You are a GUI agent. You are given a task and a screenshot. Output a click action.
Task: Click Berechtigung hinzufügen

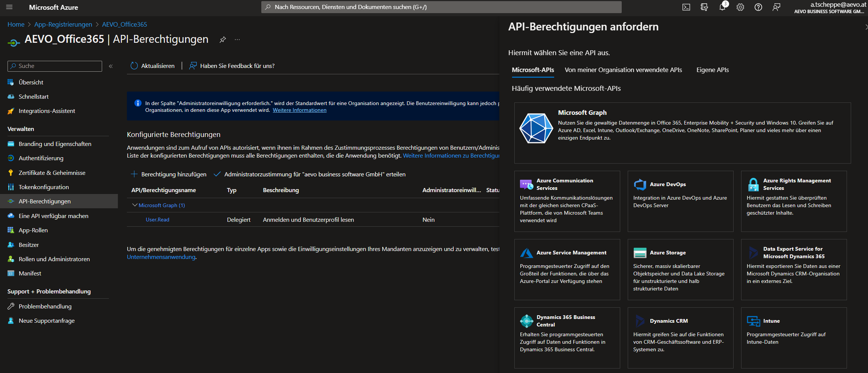click(x=169, y=174)
